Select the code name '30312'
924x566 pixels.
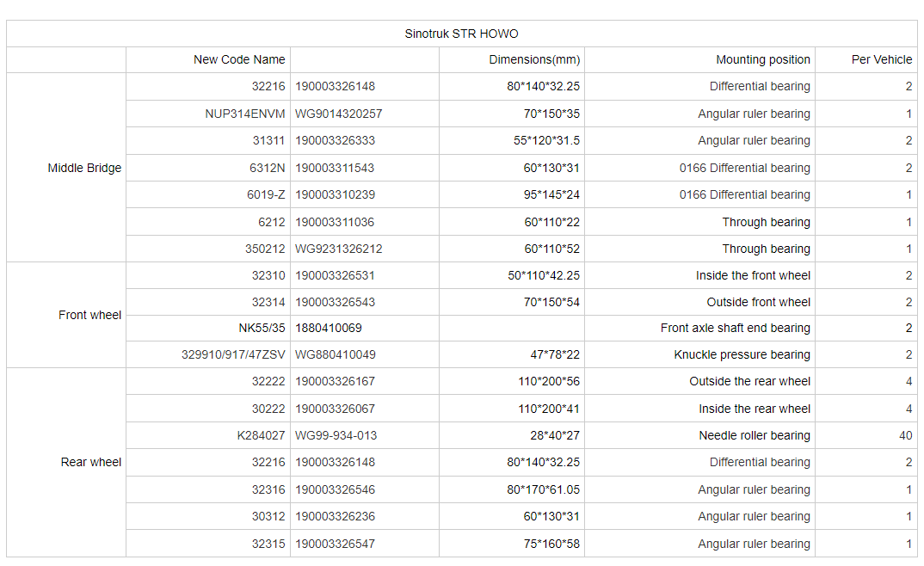268,516
